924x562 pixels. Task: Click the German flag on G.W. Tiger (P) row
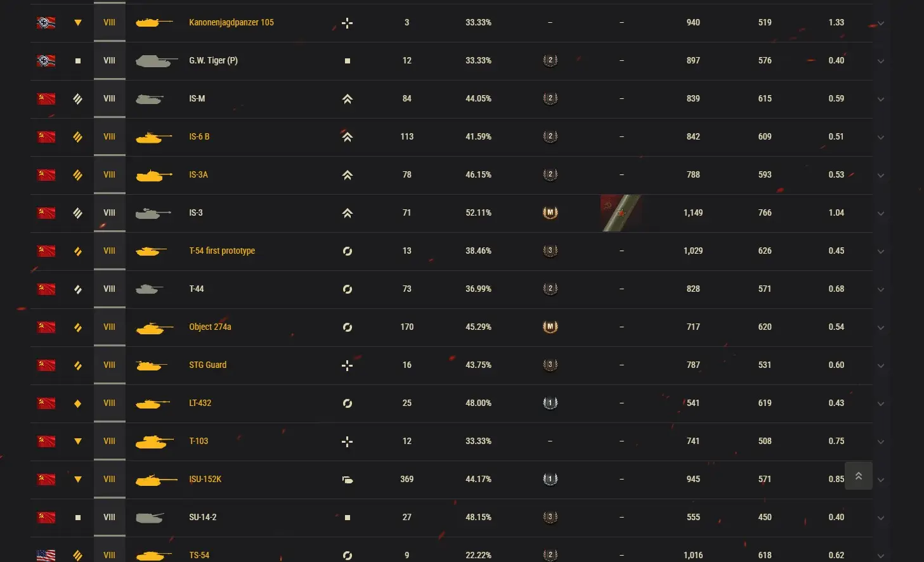click(x=46, y=61)
